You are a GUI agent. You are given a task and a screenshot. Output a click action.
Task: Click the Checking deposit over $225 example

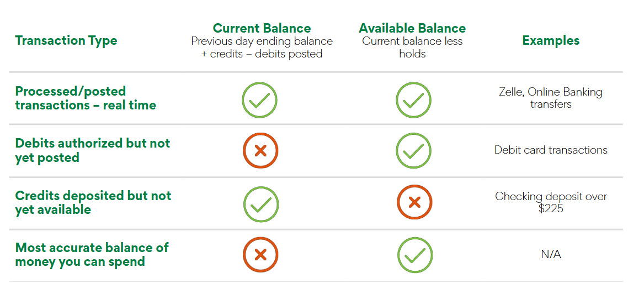point(551,203)
